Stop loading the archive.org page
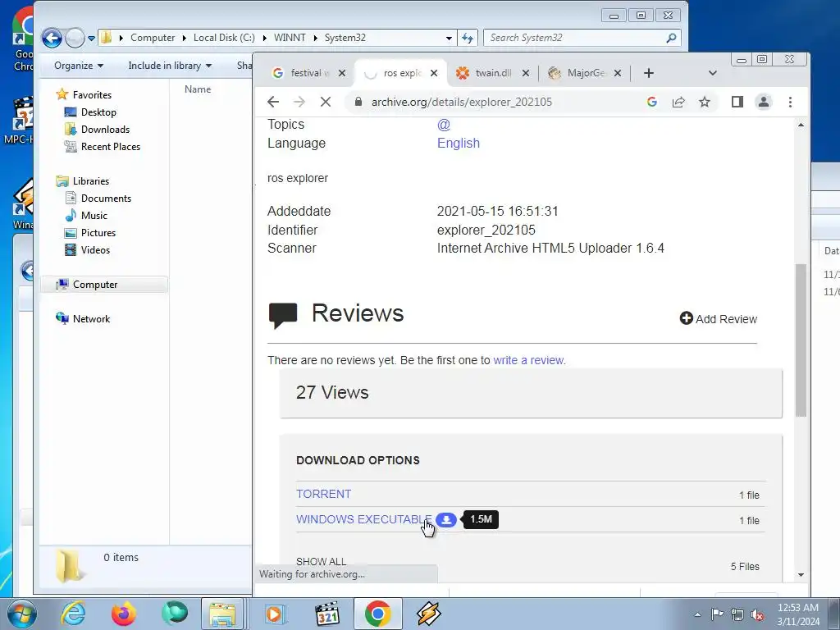The image size is (840, 630). coord(325,102)
